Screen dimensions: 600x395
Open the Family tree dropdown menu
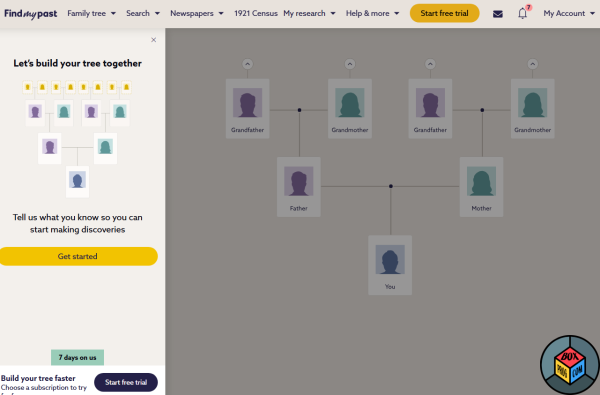point(91,13)
